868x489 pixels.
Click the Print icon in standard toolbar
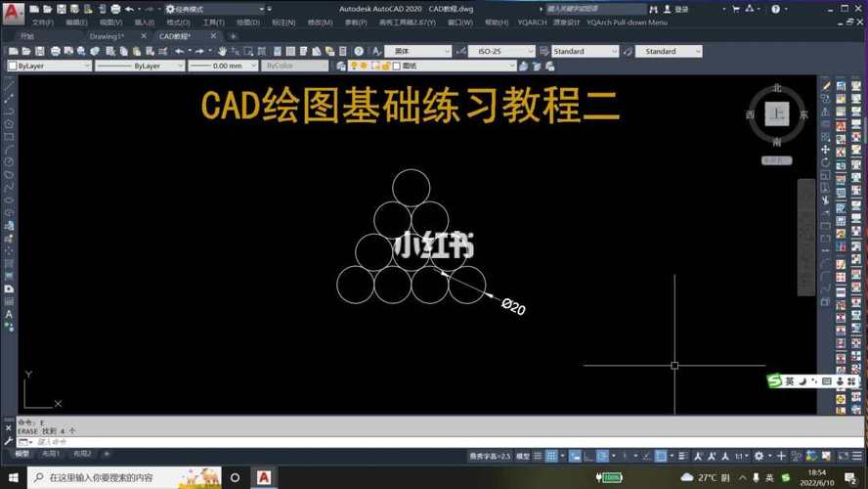(x=56, y=51)
